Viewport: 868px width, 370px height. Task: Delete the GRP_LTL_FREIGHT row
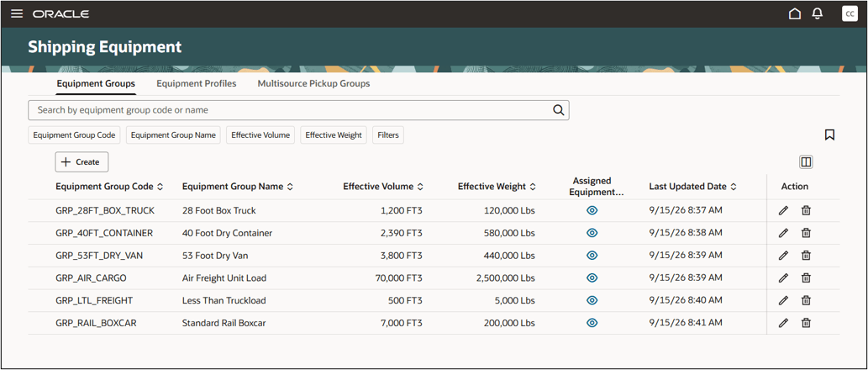(806, 300)
